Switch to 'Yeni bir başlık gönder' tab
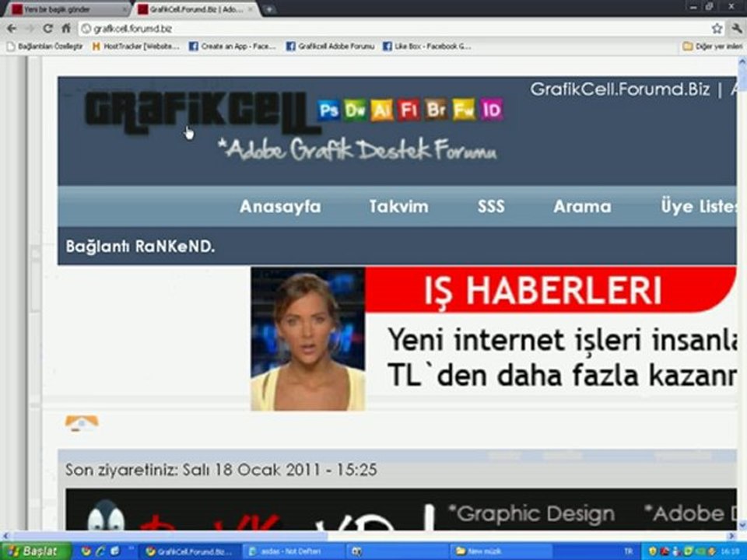 pyautogui.click(x=67, y=9)
